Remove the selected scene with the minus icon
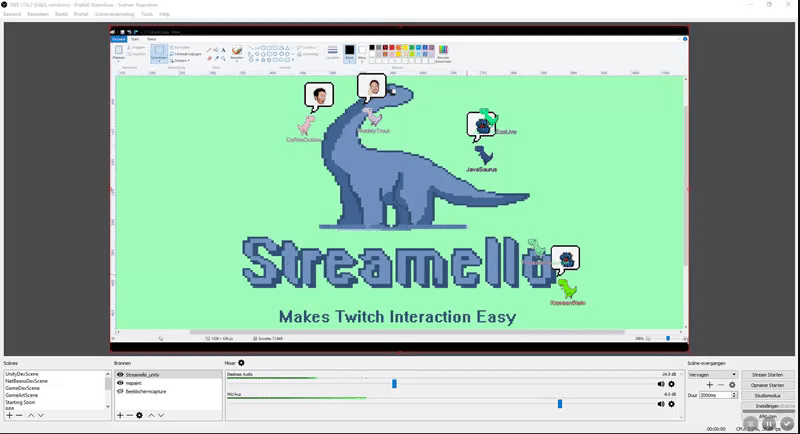 click(19, 416)
